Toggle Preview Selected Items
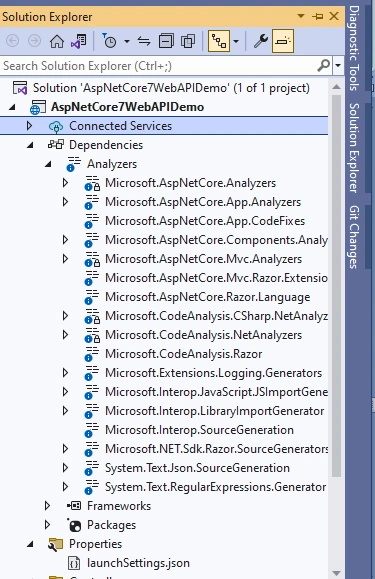375x579 pixels. click(x=283, y=41)
